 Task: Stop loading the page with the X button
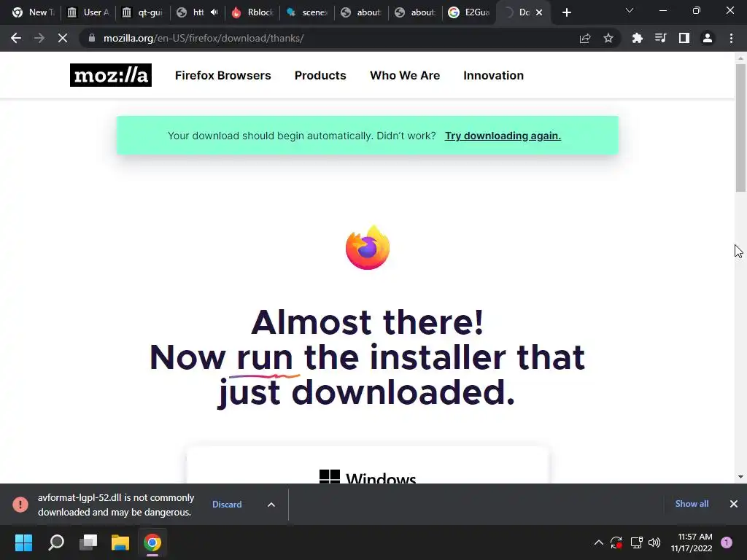point(63,38)
